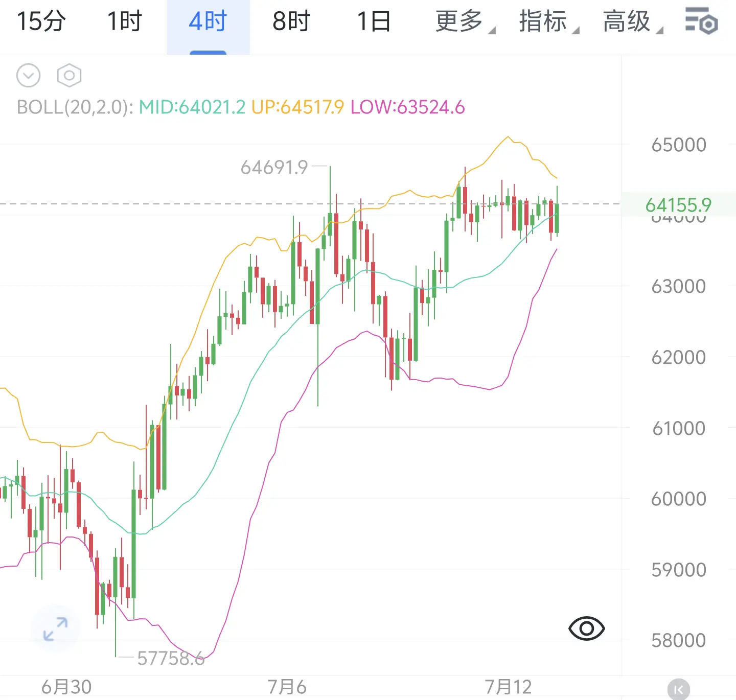The width and height of the screenshot is (736, 700).
Task: Click the current price tag 64155.9
Action: click(678, 205)
